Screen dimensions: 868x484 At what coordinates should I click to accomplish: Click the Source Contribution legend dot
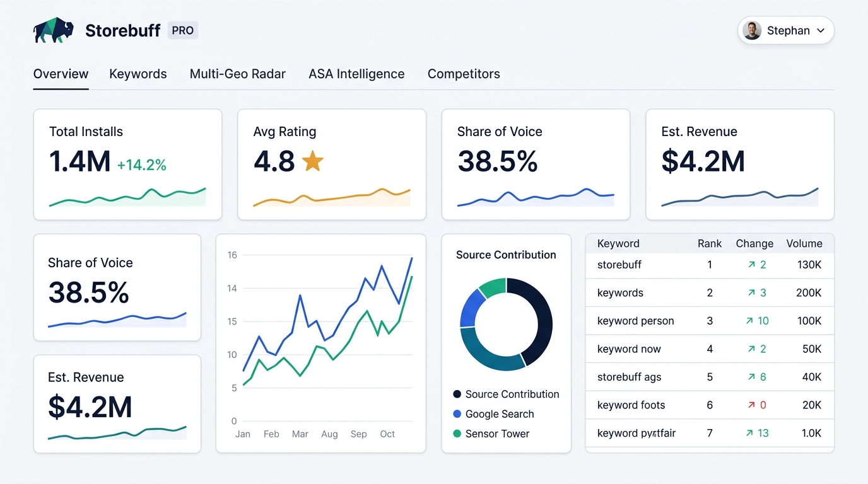coord(457,395)
